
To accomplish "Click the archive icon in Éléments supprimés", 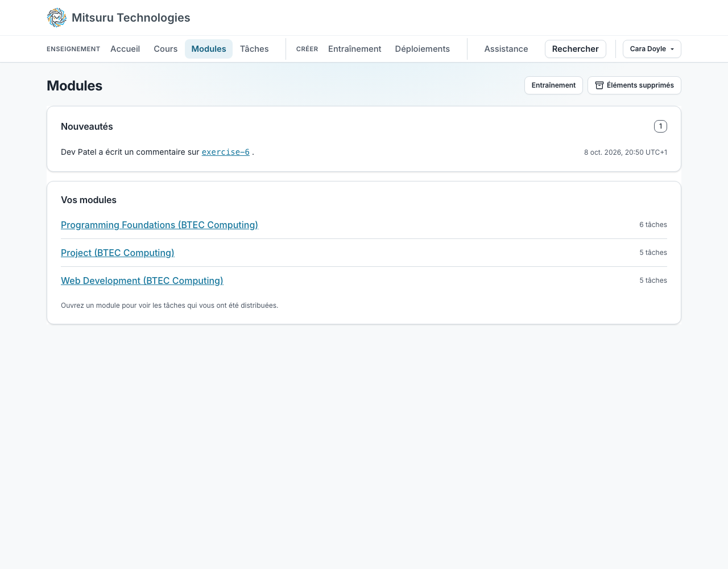I will tap(599, 85).
